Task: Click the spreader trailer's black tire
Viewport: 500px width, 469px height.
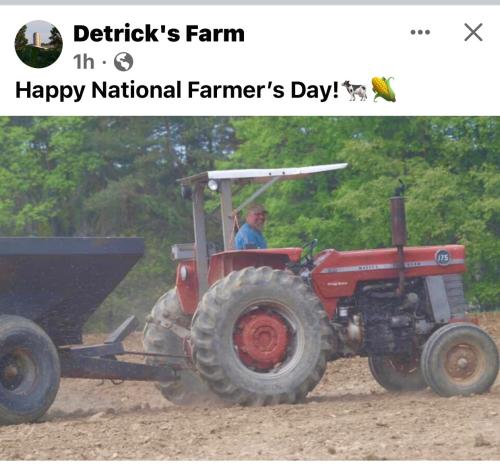Action: pos(27,370)
